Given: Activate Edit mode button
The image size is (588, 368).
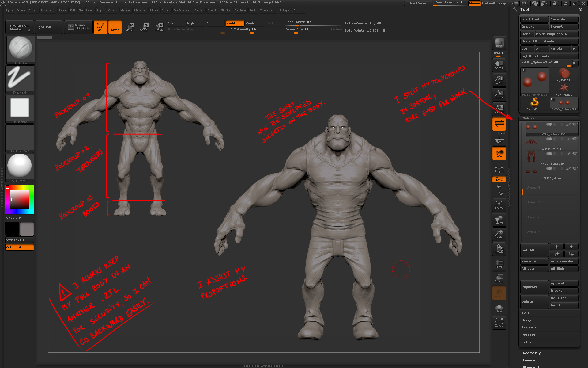Looking at the screenshot, I should coord(100,27).
